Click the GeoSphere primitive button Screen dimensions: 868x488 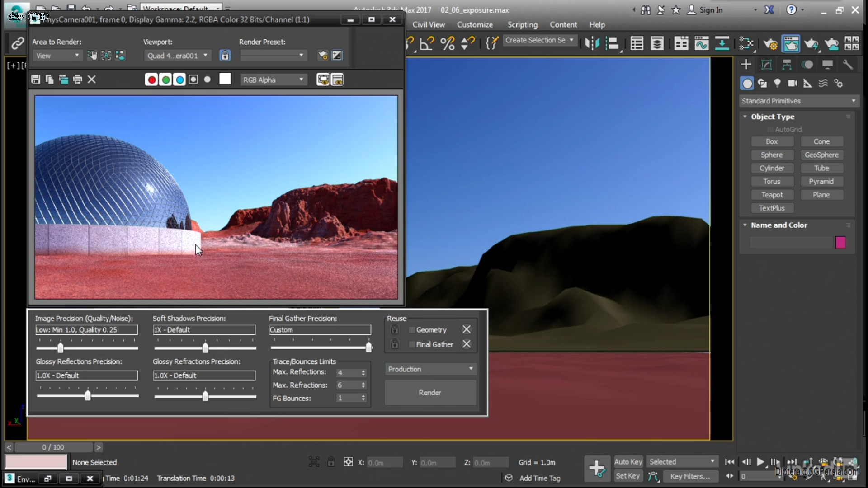(x=821, y=155)
